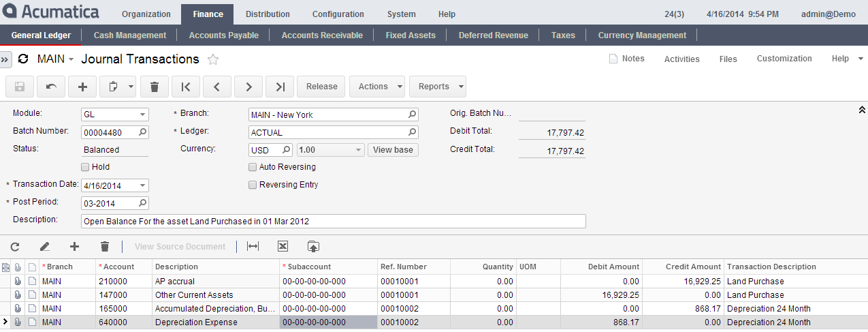The width and height of the screenshot is (868, 332).
Task: Open the Organization menu
Action: (x=146, y=14)
